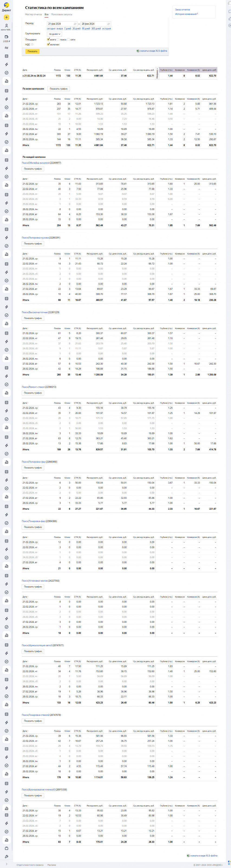The image size is (231, 868).
Task: Toggle the НДС 'включен' checkbox
Action: coord(48,44)
